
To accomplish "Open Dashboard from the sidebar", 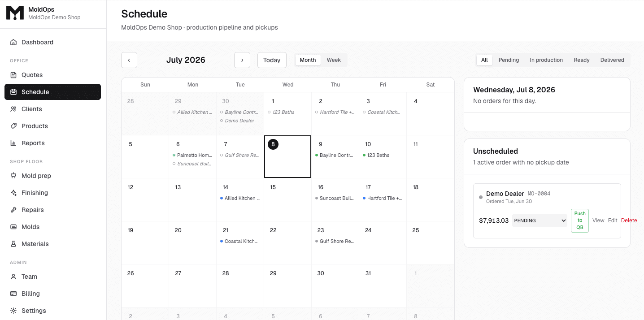I will point(52,42).
